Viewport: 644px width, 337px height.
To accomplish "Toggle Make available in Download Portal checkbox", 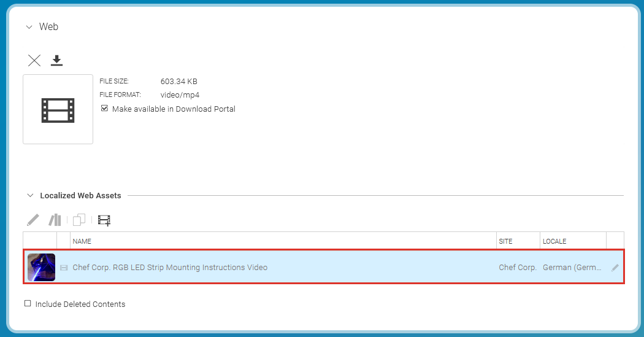I will point(105,109).
